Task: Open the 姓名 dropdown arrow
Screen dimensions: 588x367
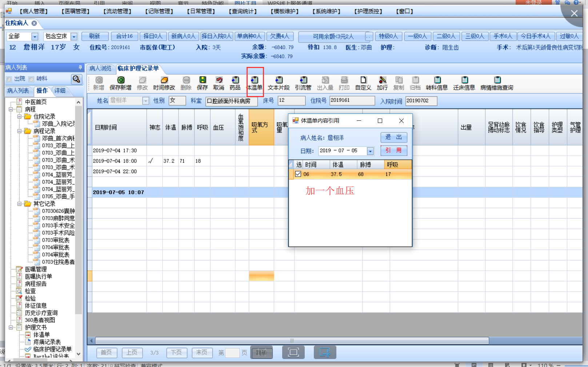Action: [145, 101]
